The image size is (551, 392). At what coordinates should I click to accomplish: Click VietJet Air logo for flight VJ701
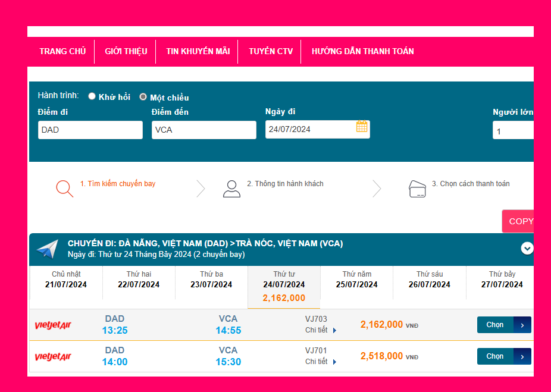pyautogui.click(x=53, y=357)
